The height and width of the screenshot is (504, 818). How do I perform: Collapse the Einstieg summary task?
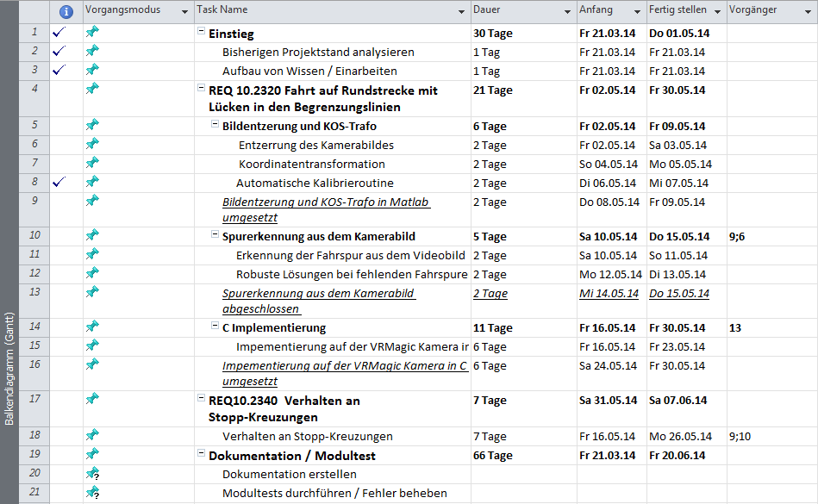[x=201, y=33]
